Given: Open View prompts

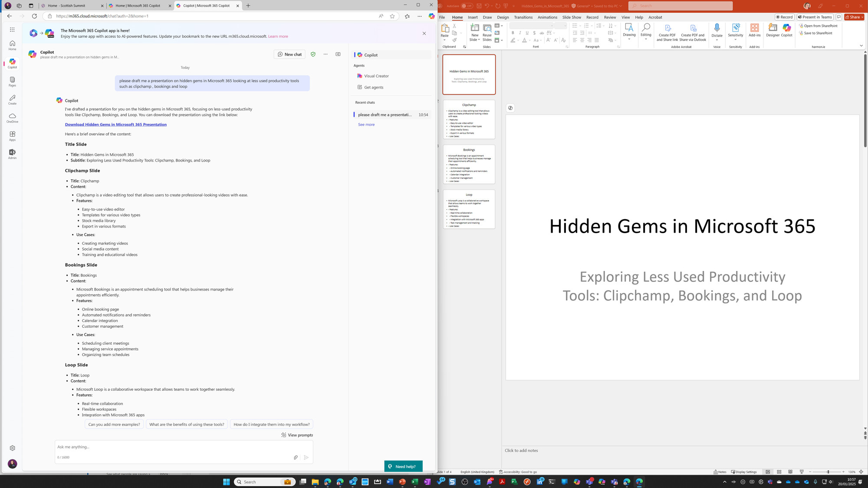Looking at the screenshot, I should pyautogui.click(x=297, y=435).
